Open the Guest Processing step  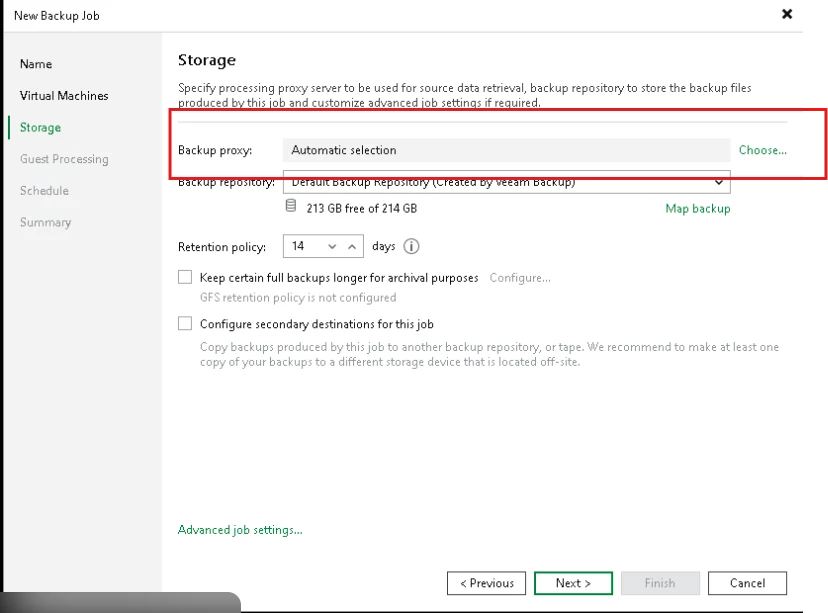[64, 159]
